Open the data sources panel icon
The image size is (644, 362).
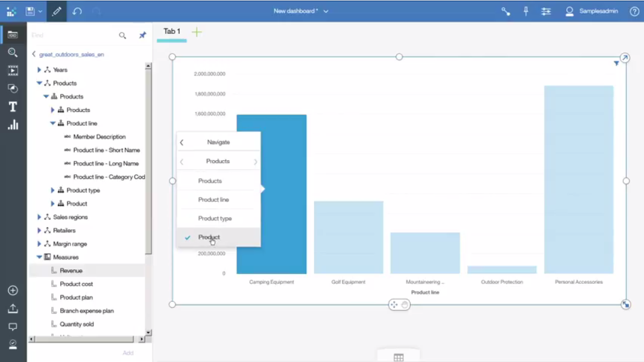[13, 35]
